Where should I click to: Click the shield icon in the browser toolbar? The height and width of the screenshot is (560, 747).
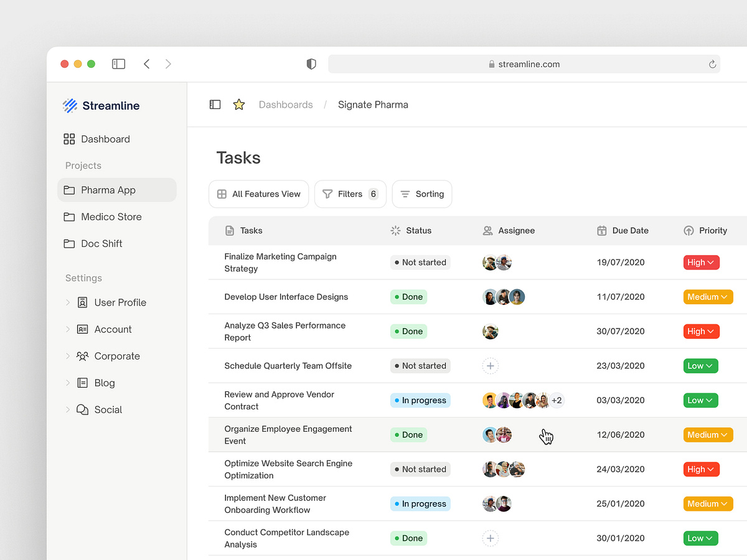pyautogui.click(x=311, y=63)
